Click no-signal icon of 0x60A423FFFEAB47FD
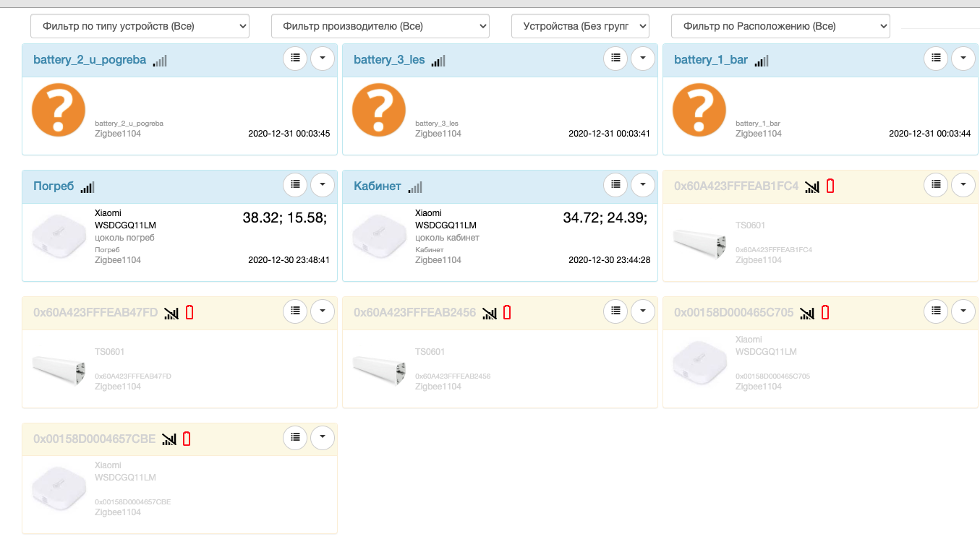This screenshot has height=547, width=980. [171, 313]
